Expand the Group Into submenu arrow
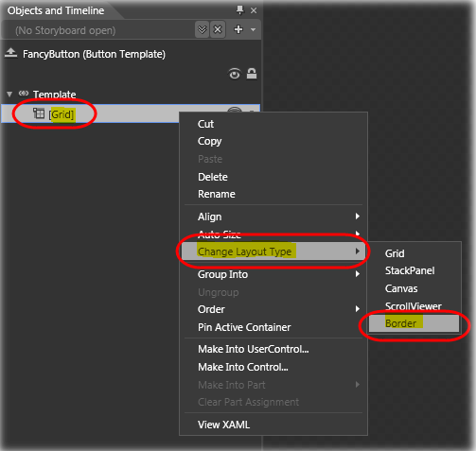This screenshot has width=476, height=451. pyautogui.click(x=357, y=274)
